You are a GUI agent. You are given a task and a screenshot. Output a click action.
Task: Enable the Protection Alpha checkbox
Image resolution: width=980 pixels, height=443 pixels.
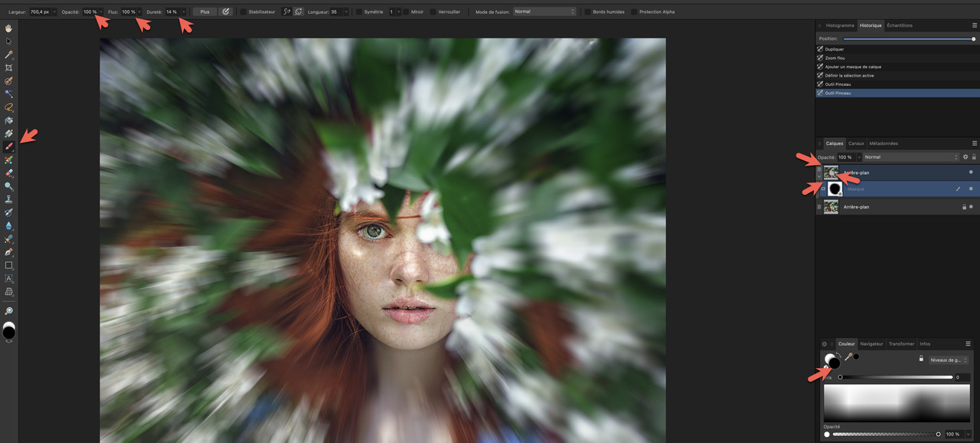pyautogui.click(x=633, y=12)
